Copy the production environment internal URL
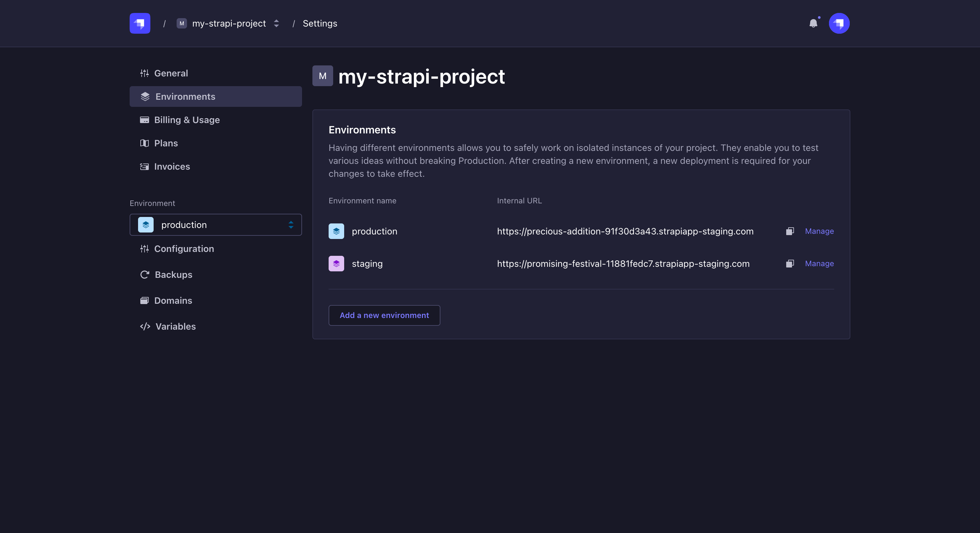The image size is (980, 533). [x=790, y=231]
